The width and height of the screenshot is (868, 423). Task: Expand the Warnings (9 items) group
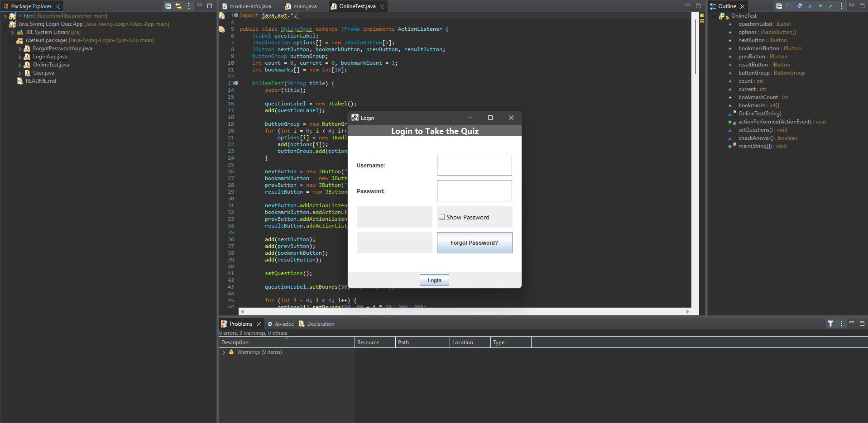[x=225, y=352]
